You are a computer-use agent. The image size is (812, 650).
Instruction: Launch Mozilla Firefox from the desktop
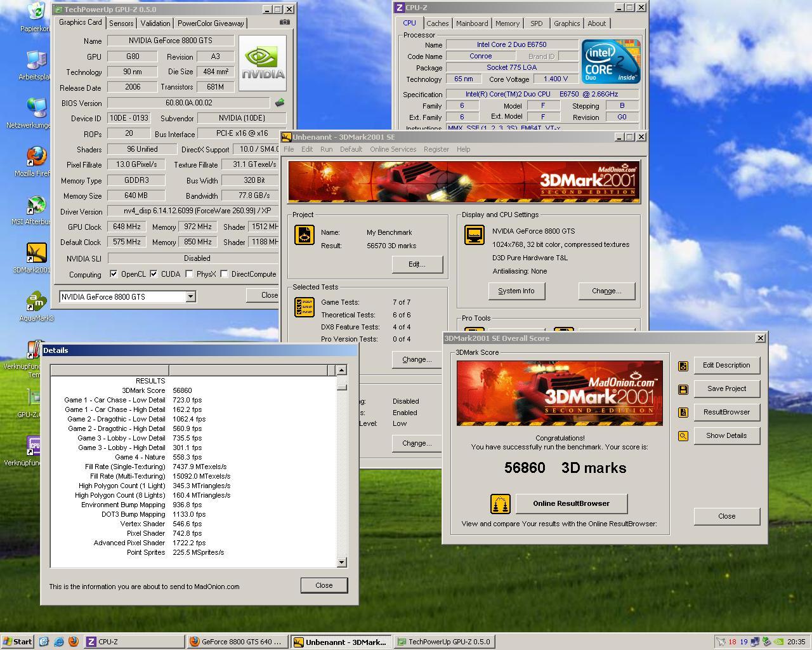[x=37, y=157]
